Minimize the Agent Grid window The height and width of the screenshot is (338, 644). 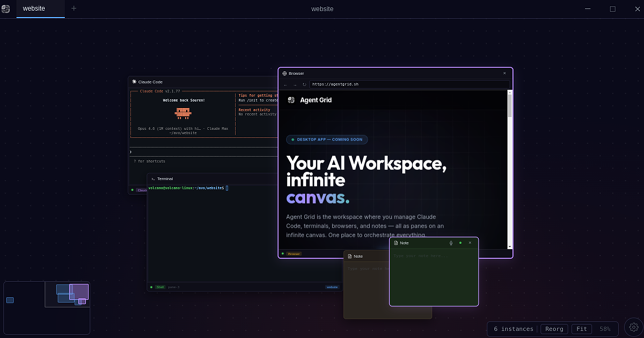tap(588, 9)
